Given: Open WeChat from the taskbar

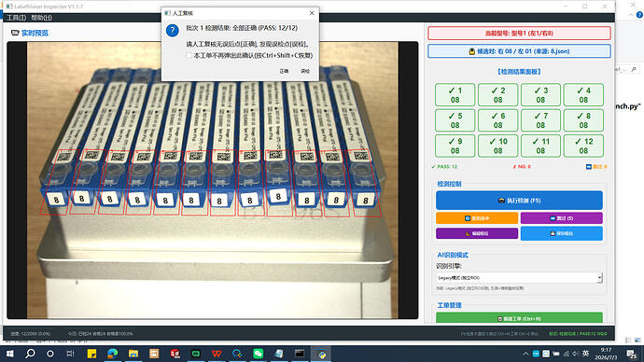Looking at the screenshot, I should 258,354.
